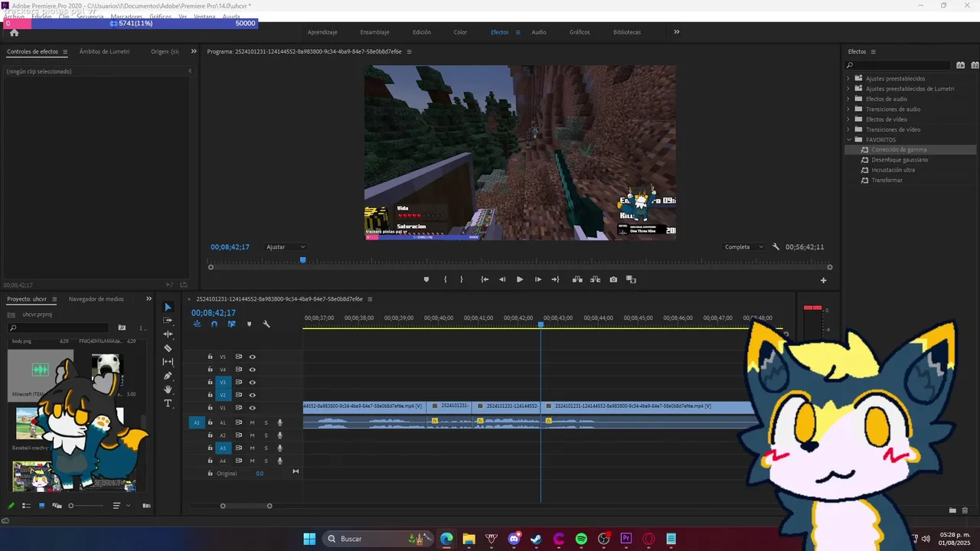980x551 pixels.
Task: Mark Out point in program monitor
Action: coord(461,279)
